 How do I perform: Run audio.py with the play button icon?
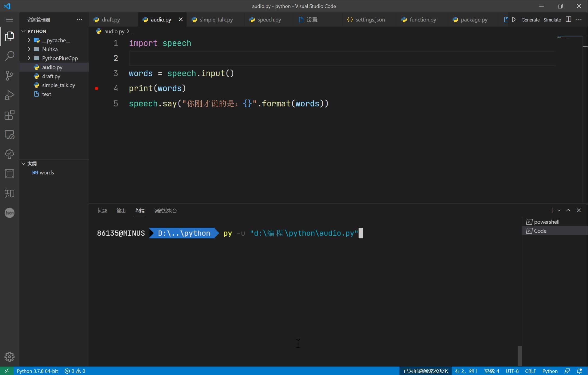pyautogui.click(x=514, y=19)
